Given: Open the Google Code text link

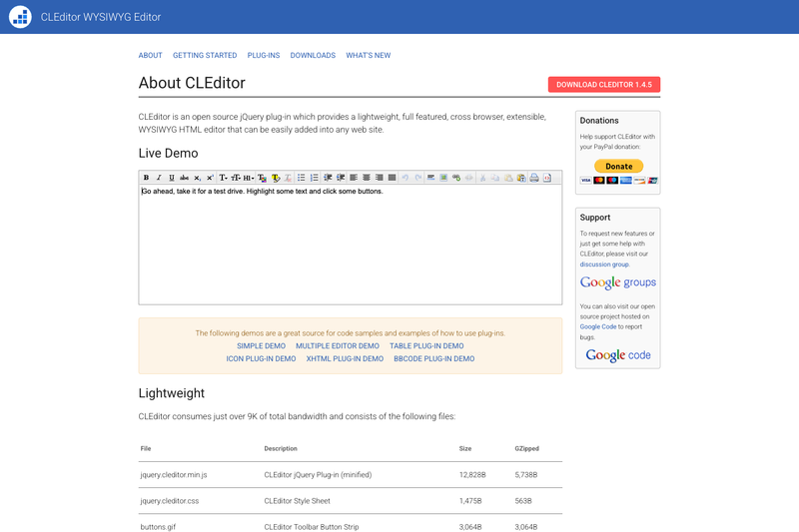Looking at the screenshot, I should pyautogui.click(x=598, y=326).
